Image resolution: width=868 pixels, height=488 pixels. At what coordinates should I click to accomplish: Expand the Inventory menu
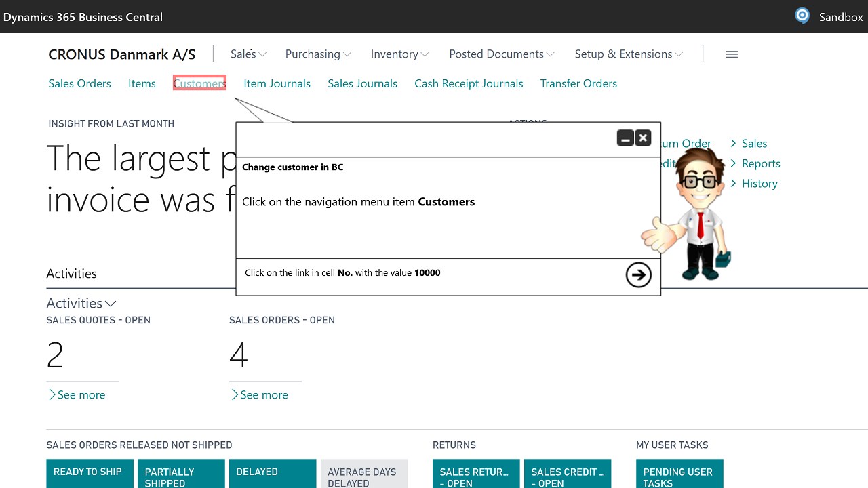pyautogui.click(x=399, y=54)
